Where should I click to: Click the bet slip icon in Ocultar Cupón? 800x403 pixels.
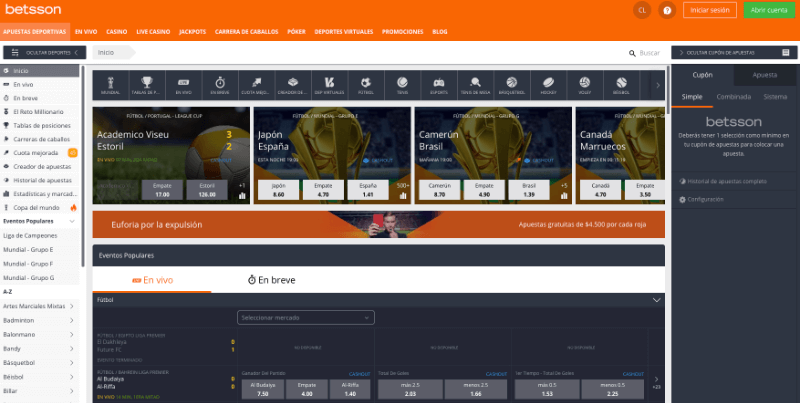tap(786, 53)
